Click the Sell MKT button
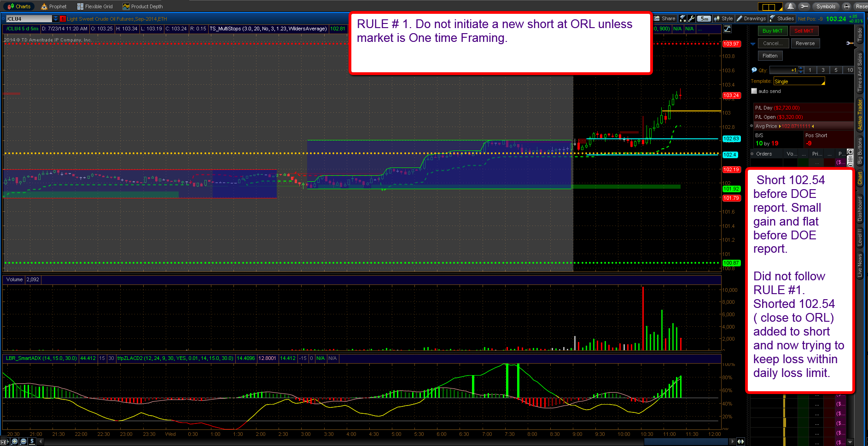 (x=804, y=31)
